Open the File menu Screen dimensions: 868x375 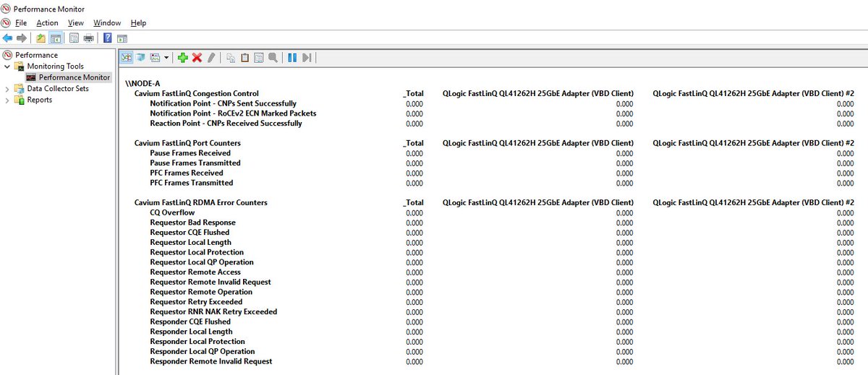[x=21, y=23]
